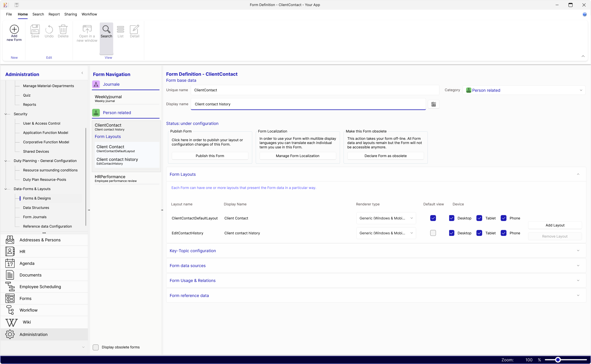Click the Journale category icon
Image resolution: width=591 pixels, height=364 pixels.
pos(96,84)
